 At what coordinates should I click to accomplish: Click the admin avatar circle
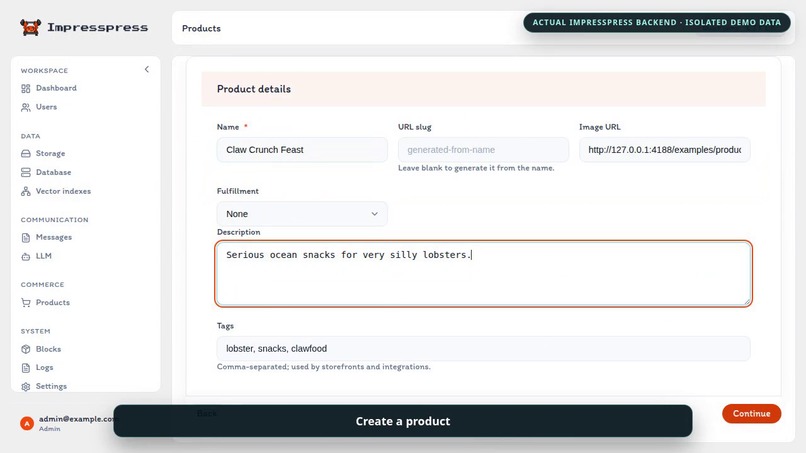click(x=27, y=423)
